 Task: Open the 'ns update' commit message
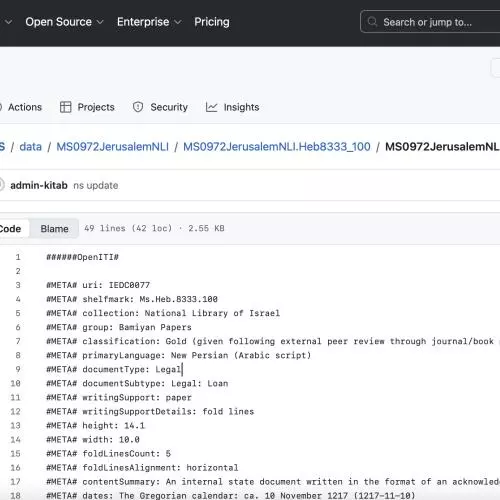pyautogui.click(x=96, y=185)
